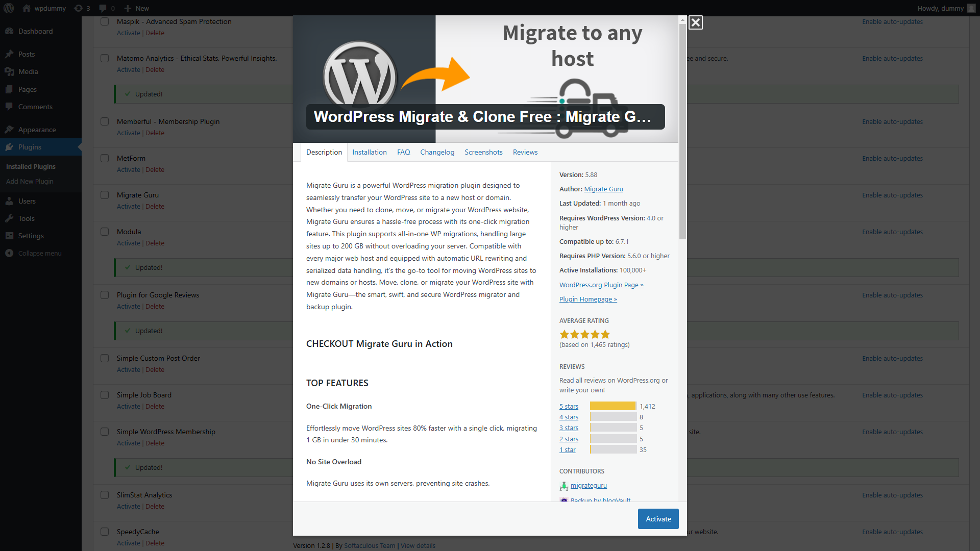This screenshot has width=980, height=551.
Task: Open the Changelog tab
Action: (437, 152)
